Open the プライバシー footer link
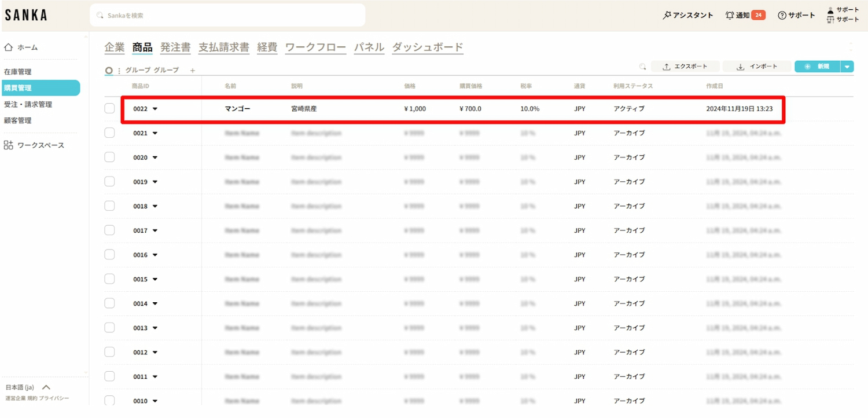Image resolution: width=868 pixels, height=418 pixels. (54, 398)
